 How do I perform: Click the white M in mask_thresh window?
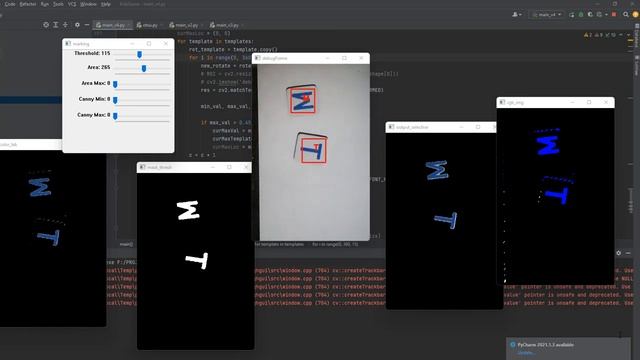coord(189,210)
